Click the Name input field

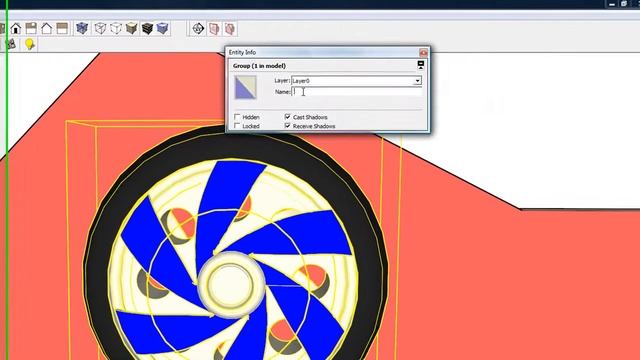tap(356, 92)
